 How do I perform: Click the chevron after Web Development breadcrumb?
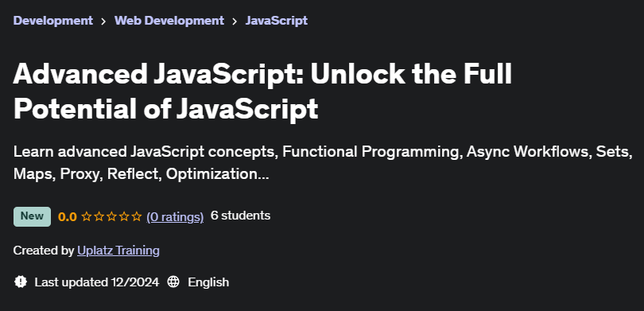click(235, 21)
